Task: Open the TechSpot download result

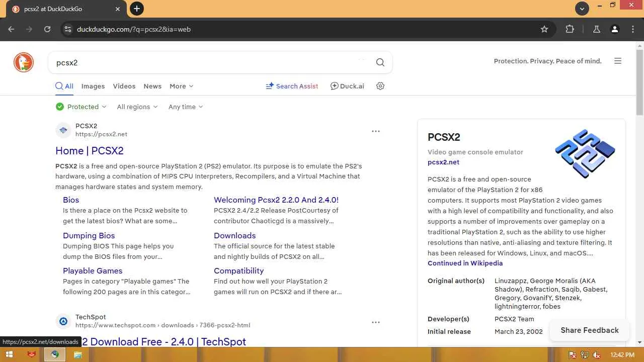Action: pos(164,341)
